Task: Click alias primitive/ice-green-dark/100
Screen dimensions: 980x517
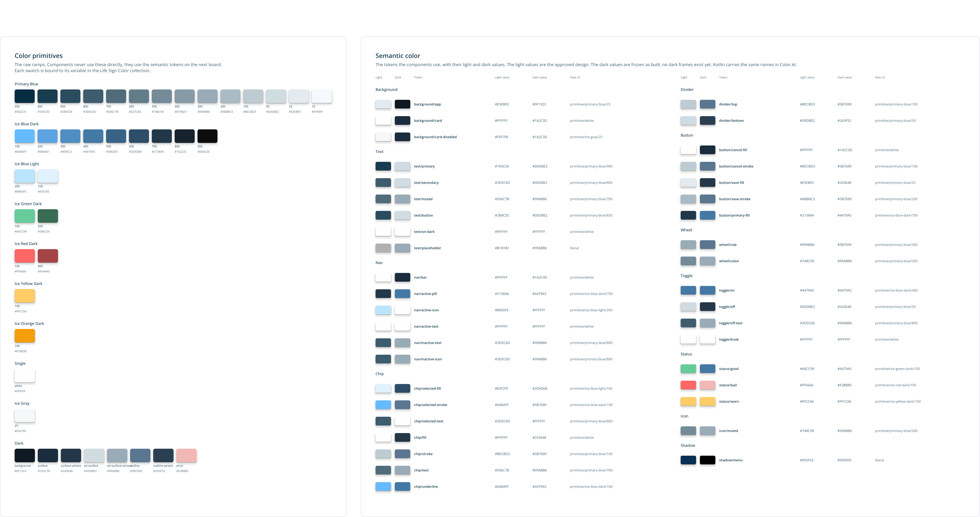Action: pyautogui.click(x=897, y=369)
